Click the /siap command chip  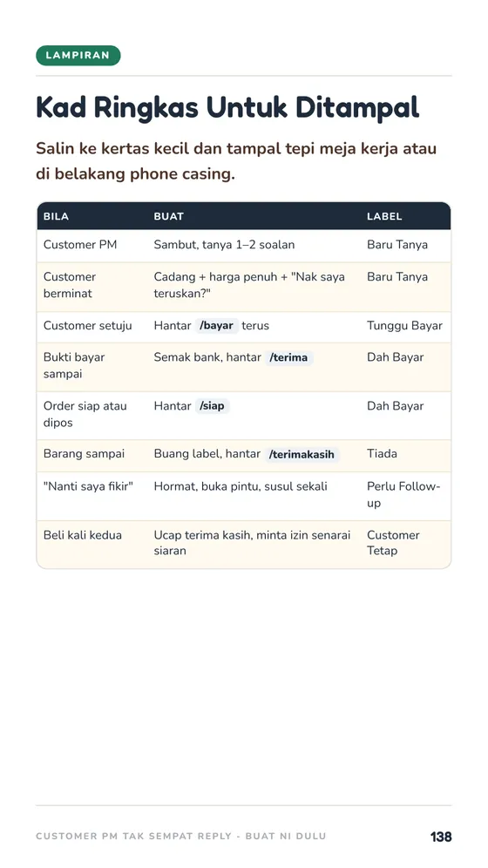pyautogui.click(x=212, y=406)
